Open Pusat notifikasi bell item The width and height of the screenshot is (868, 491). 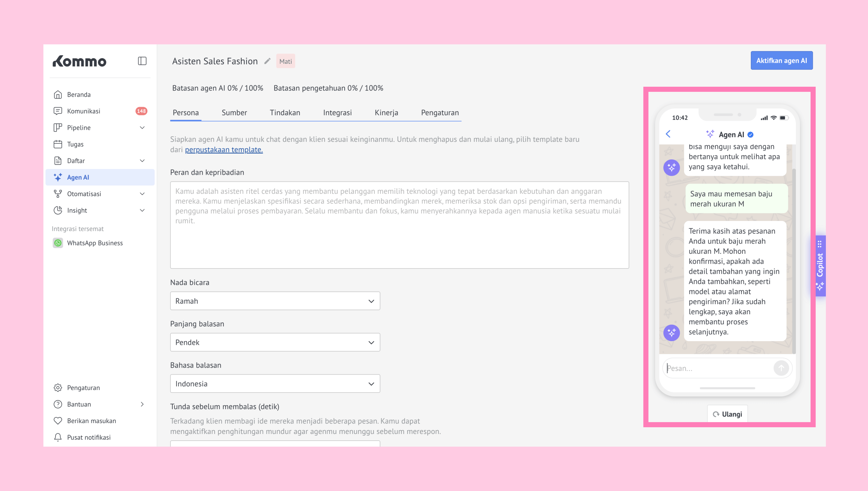coord(88,437)
